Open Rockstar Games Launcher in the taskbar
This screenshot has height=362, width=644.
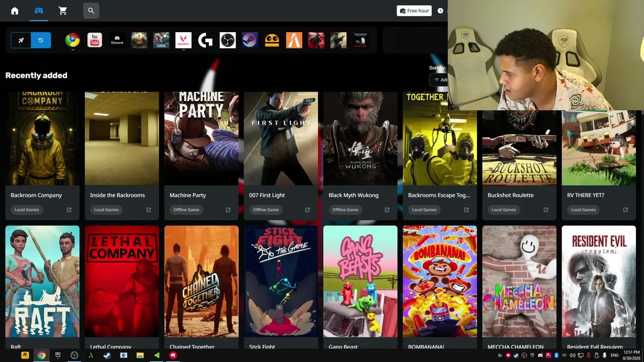pyautogui.click(x=25, y=355)
